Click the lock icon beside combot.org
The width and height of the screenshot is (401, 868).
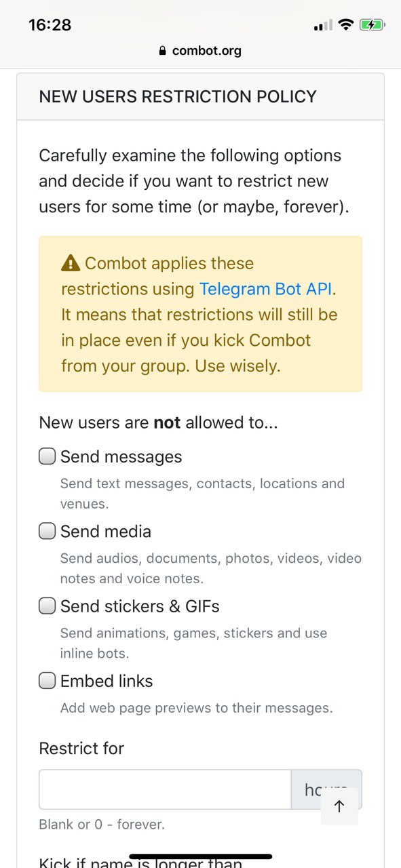[162, 50]
